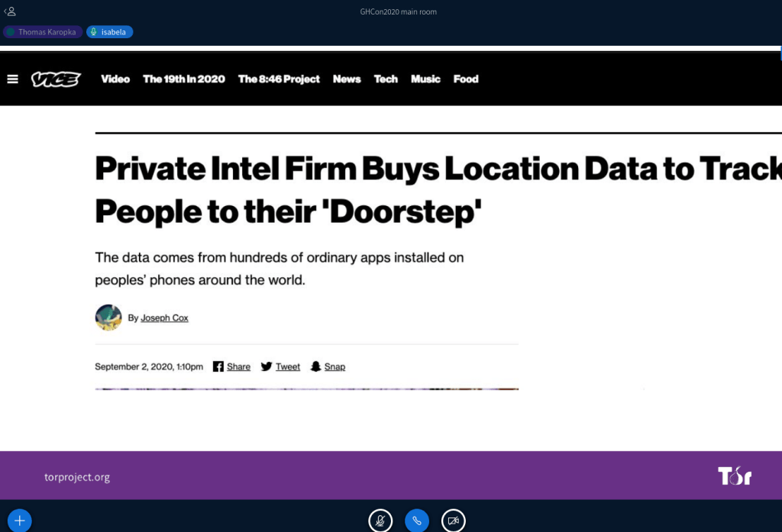Click the VICE logo

56,79
